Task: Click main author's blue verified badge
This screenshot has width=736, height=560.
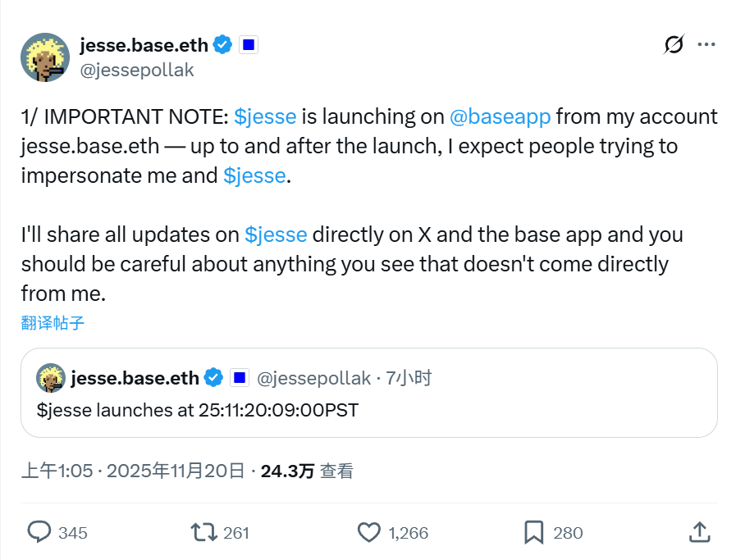Action: (222, 45)
